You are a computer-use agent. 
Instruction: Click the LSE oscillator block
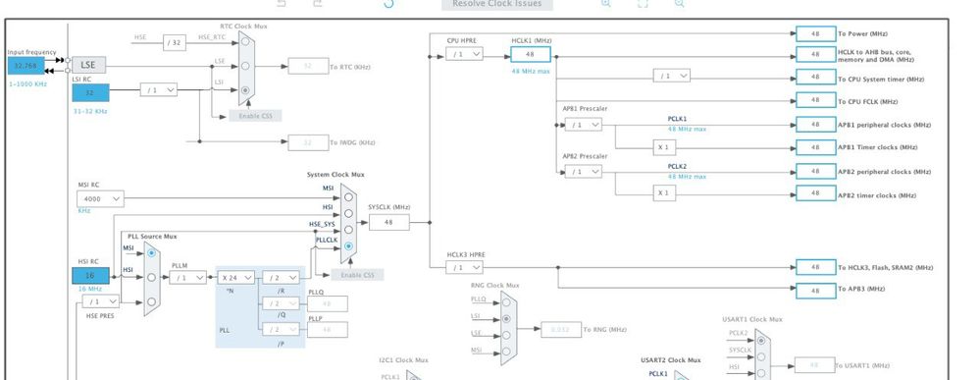pyautogui.click(x=88, y=65)
